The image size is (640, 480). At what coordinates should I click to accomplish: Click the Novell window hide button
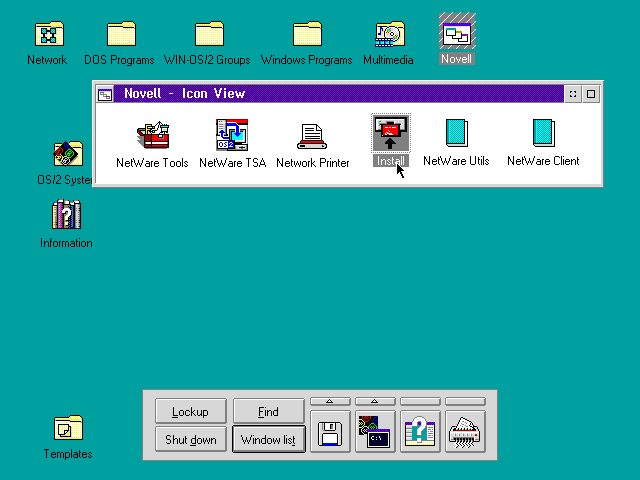(573, 94)
